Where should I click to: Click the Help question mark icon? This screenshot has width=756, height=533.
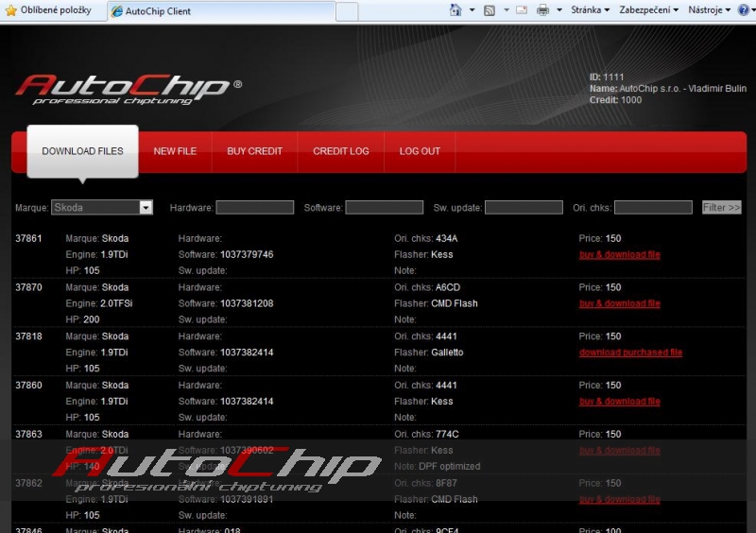(x=744, y=10)
